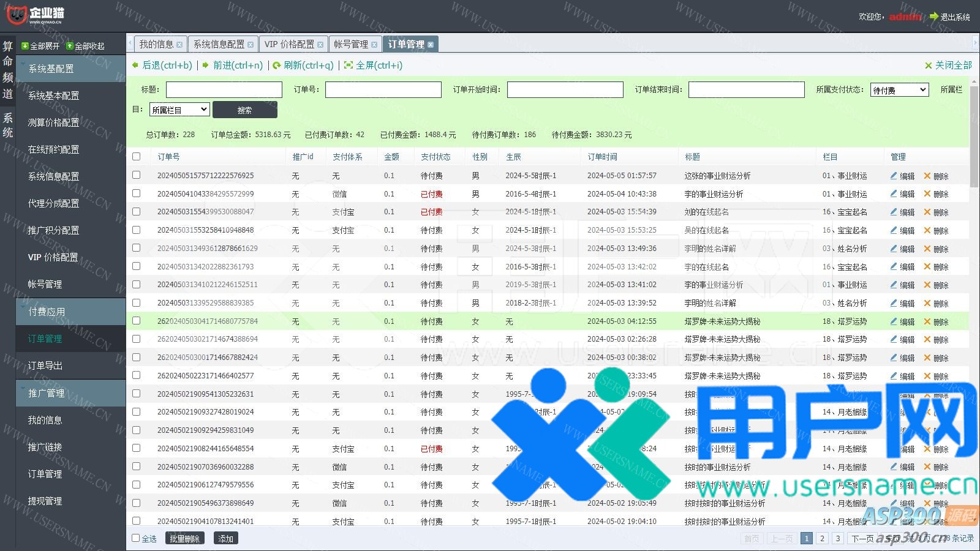The width and height of the screenshot is (980, 551).
Task: Click delete X icon for second order row
Action: point(927,194)
